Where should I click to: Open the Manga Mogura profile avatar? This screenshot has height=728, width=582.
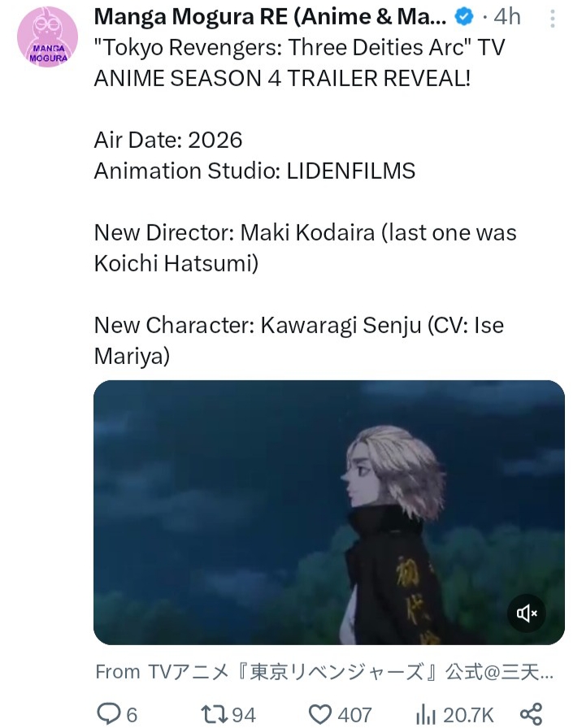(47, 37)
